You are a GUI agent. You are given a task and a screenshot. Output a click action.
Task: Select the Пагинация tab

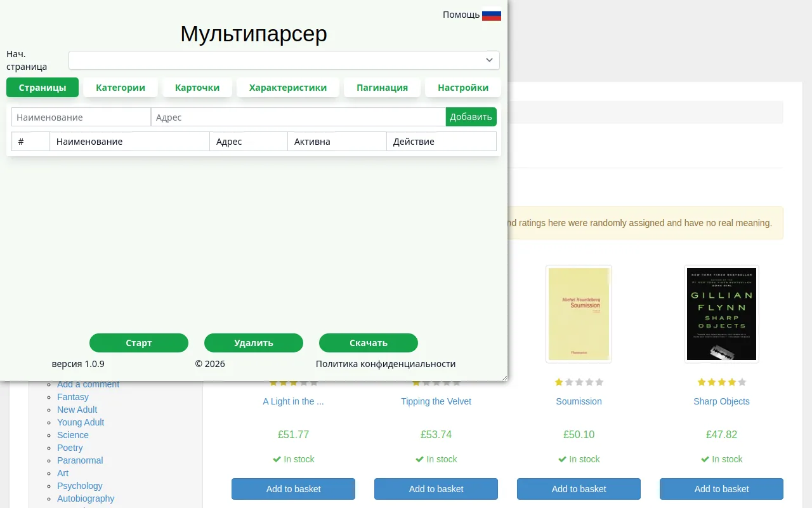(x=382, y=88)
